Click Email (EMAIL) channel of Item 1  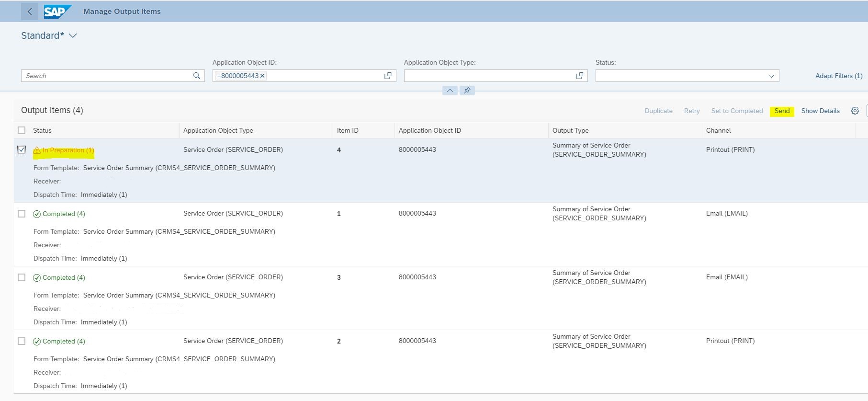(727, 214)
